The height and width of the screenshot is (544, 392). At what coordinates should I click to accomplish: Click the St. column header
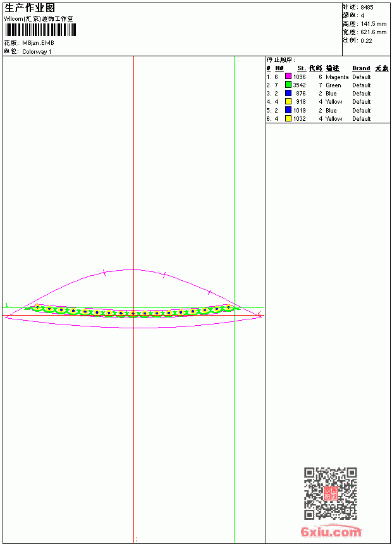click(302, 68)
